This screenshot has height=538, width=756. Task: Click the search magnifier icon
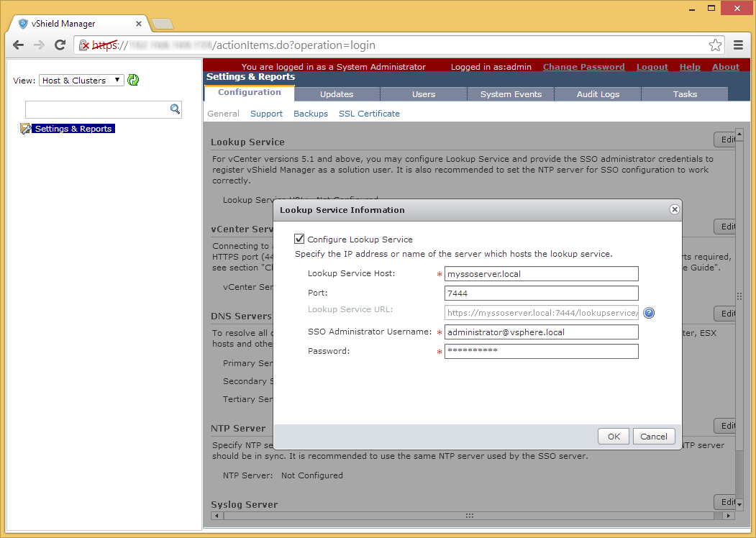pos(175,109)
